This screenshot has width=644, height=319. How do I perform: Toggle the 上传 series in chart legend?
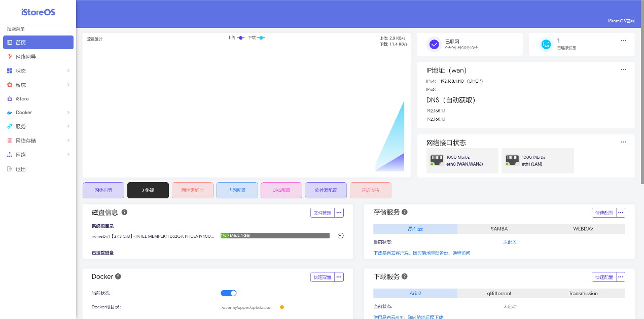[x=236, y=38]
